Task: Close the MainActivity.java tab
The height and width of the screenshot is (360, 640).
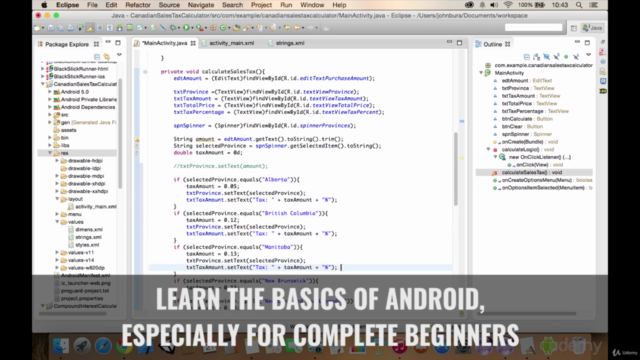Action: pyautogui.click(x=193, y=43)
